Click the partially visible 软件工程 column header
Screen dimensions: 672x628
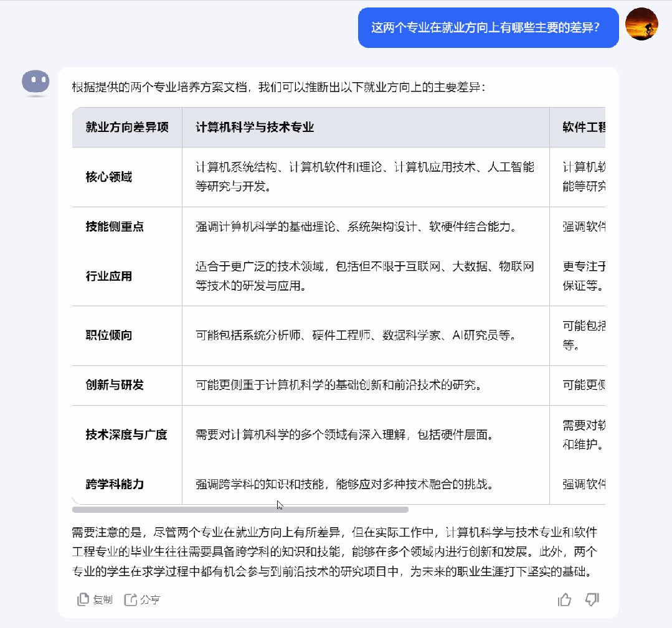pos(577,127)
